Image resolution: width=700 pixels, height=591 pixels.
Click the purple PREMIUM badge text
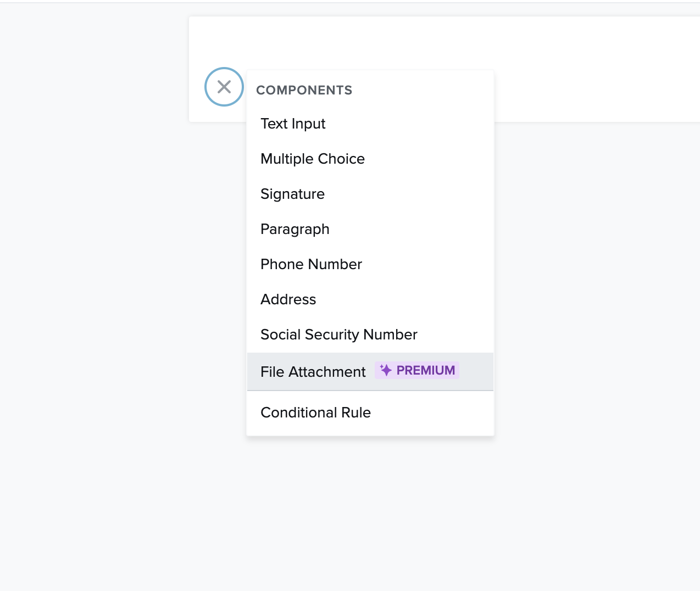coord(425,370)
